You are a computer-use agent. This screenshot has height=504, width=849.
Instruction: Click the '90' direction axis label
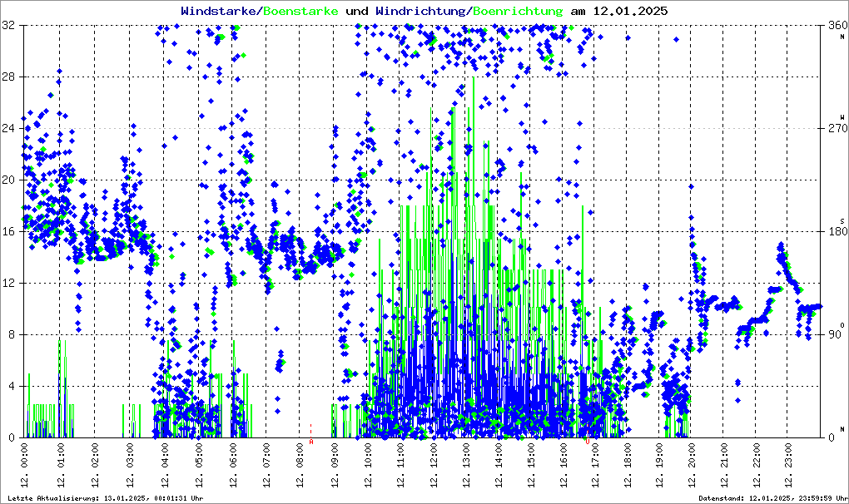[836, 334]
